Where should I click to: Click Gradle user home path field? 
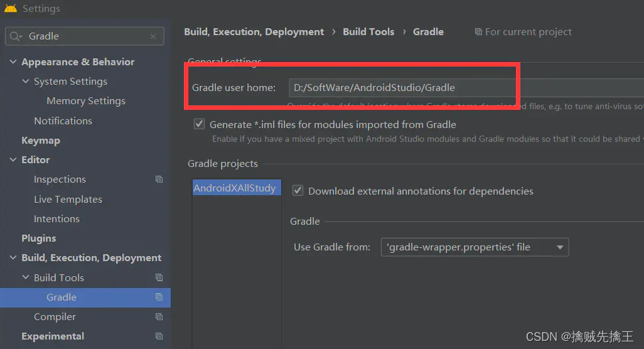click(466, 88)
